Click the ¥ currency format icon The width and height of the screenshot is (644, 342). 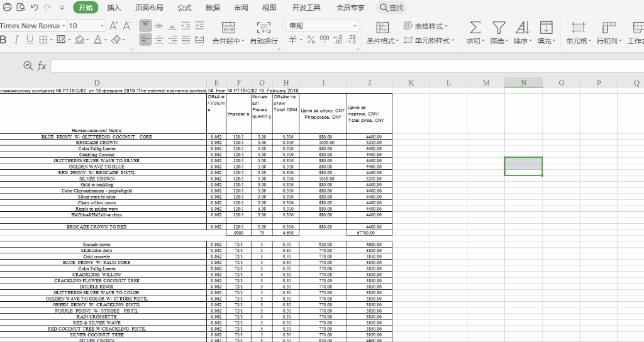pos(292,40)
